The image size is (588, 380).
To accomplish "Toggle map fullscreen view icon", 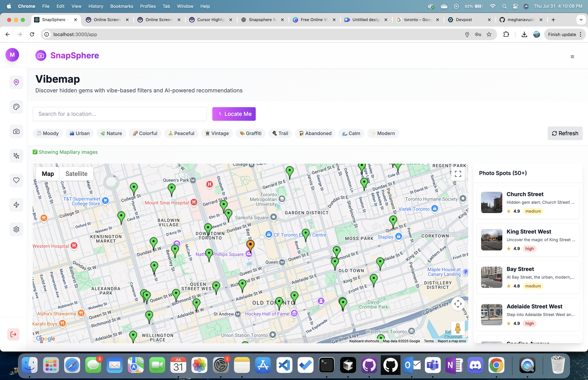I will (458, 174).
